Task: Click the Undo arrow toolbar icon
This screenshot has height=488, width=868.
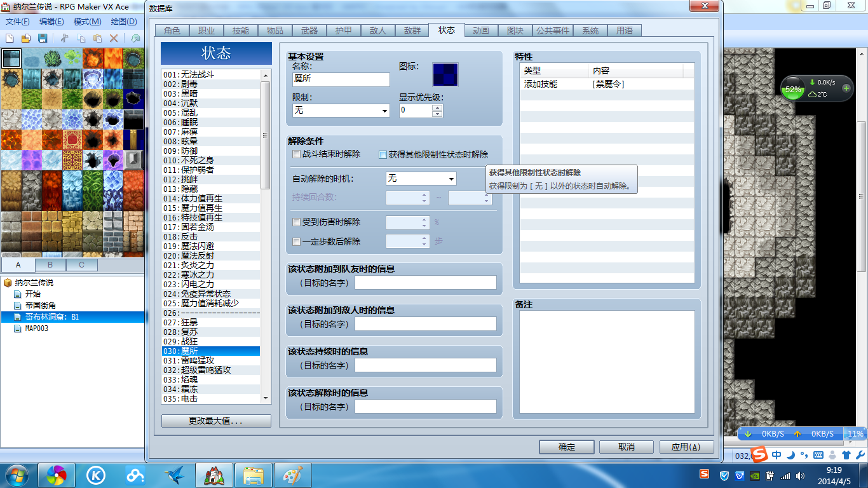Action: click(x=135, y=39)
